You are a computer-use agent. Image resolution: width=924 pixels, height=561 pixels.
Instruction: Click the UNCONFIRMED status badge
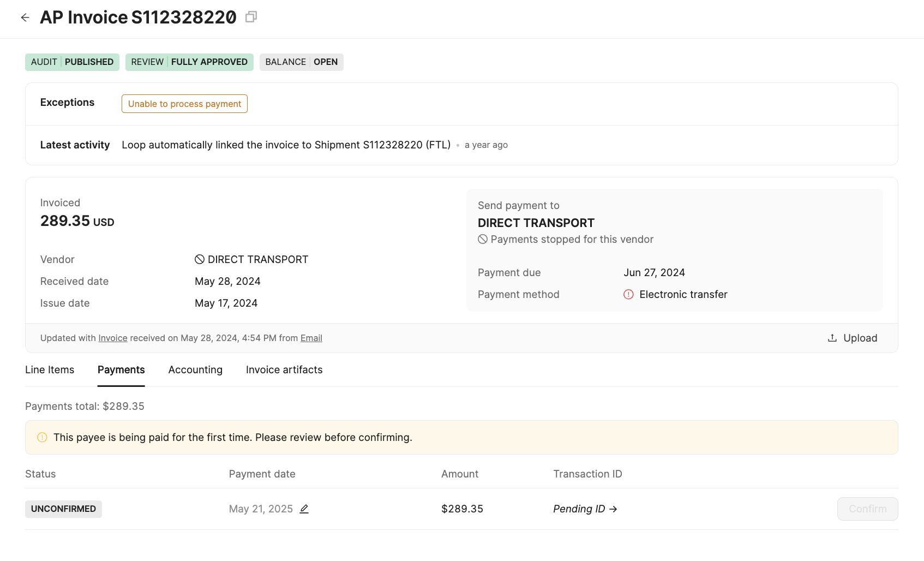click(63, 509)
